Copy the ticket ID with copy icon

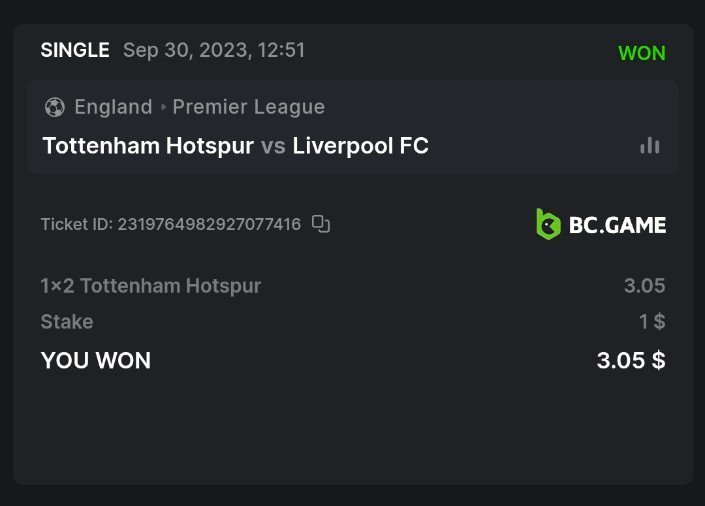pyautogui.click(x=321, y=224)
